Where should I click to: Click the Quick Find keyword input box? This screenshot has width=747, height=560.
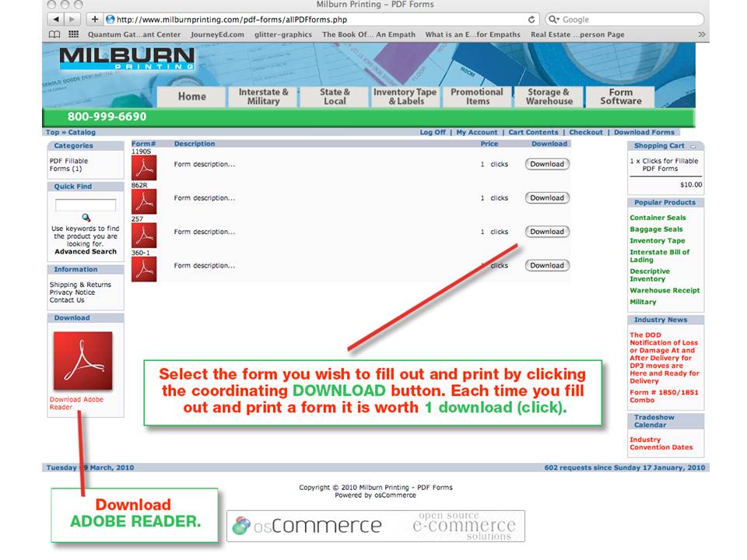click(86, 205)
